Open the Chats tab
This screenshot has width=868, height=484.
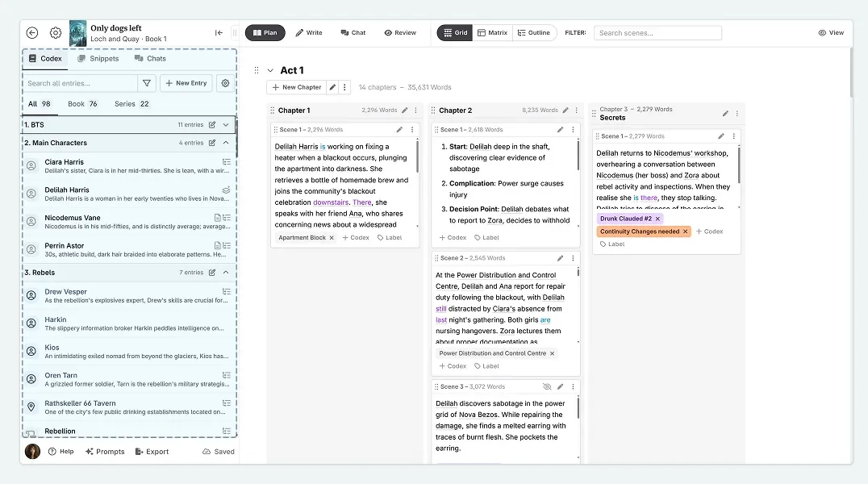[151, 58]
